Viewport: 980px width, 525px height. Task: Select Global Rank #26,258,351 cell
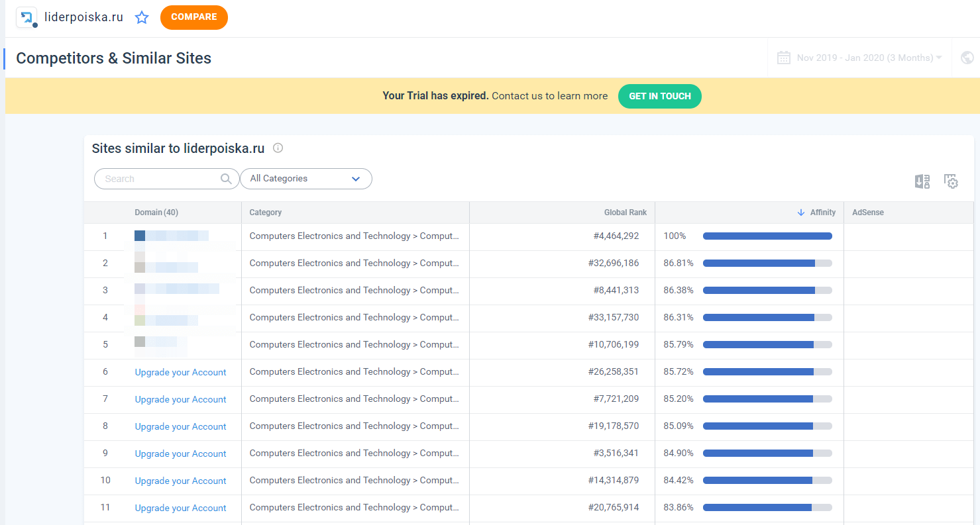(x=614, y=371)
